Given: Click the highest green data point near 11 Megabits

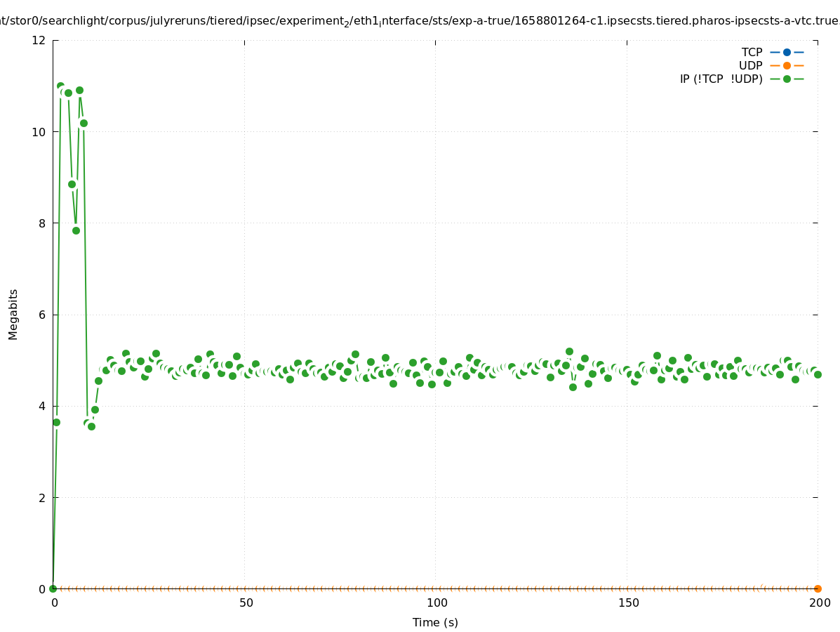Looking at the screenshot, I should click(x=60, y=86).
